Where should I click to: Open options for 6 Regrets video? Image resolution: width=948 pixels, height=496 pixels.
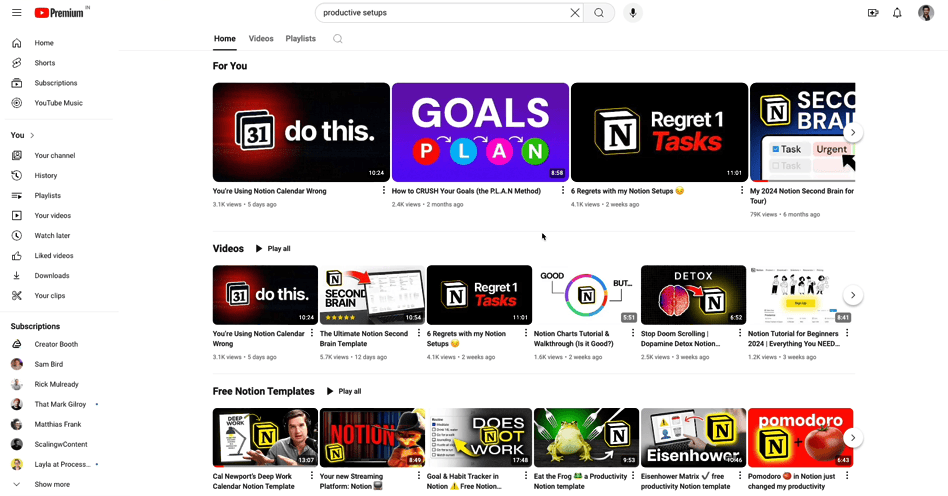click(741, 190)
